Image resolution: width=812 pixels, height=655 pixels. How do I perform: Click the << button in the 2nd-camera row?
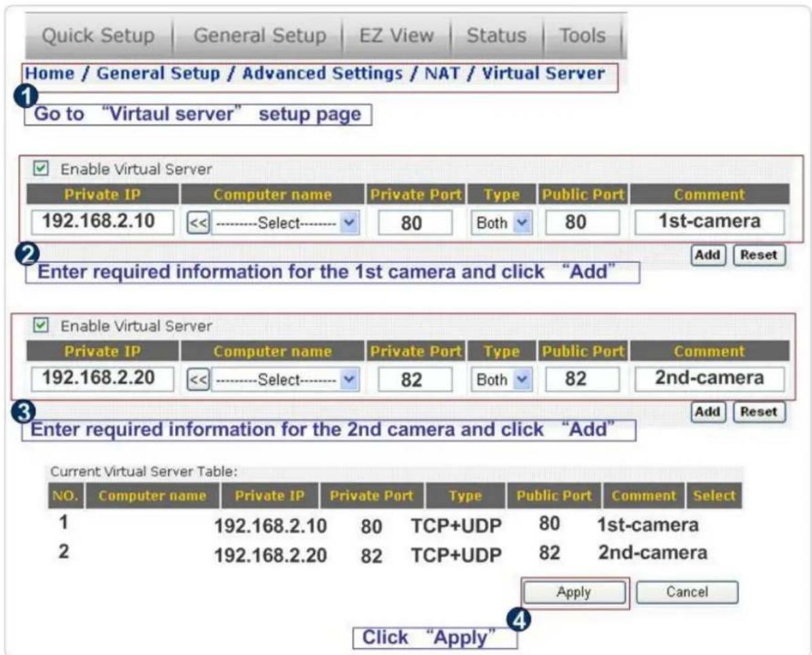(198, 380)
